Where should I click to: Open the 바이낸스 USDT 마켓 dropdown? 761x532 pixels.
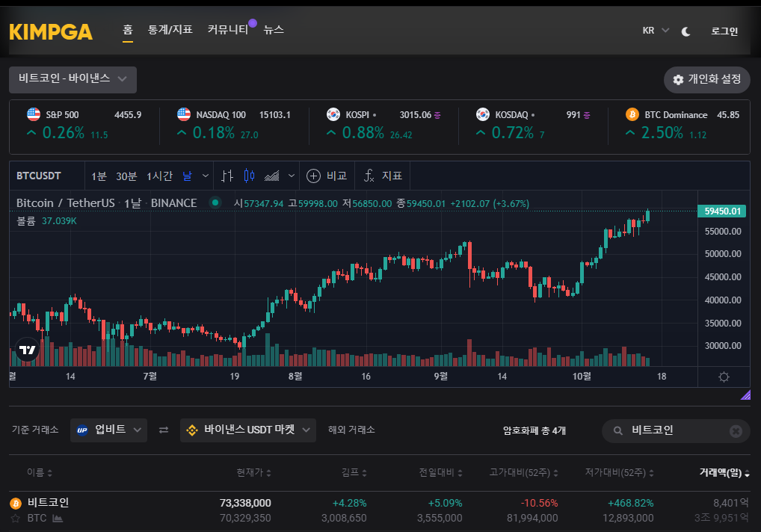(248, 430)
